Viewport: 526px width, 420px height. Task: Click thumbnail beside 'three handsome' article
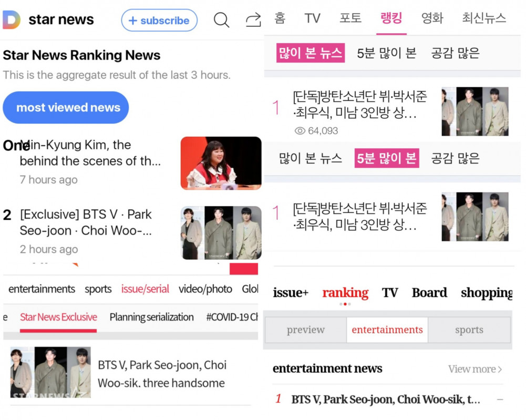click(x=50, y=372)
